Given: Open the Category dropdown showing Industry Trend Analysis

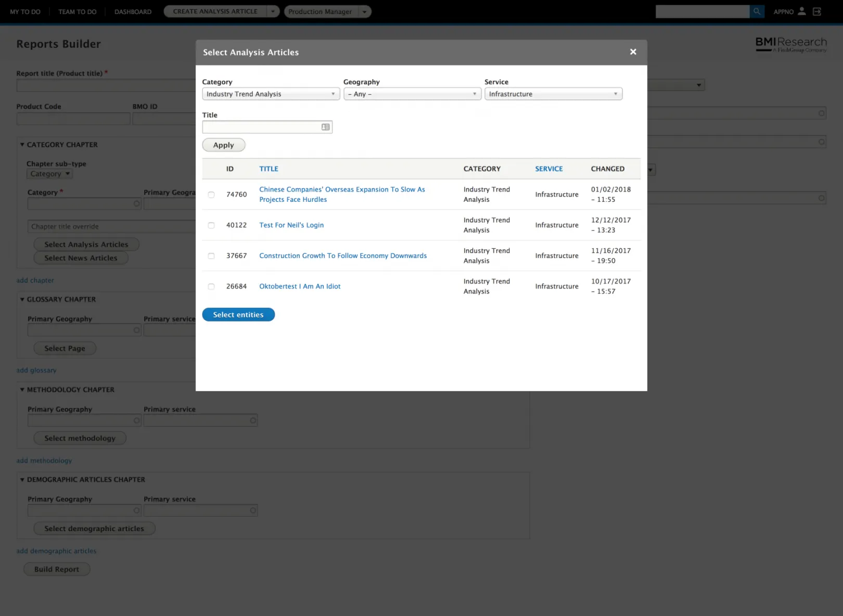Looking at the screenshot, I should tap(271, 94).
